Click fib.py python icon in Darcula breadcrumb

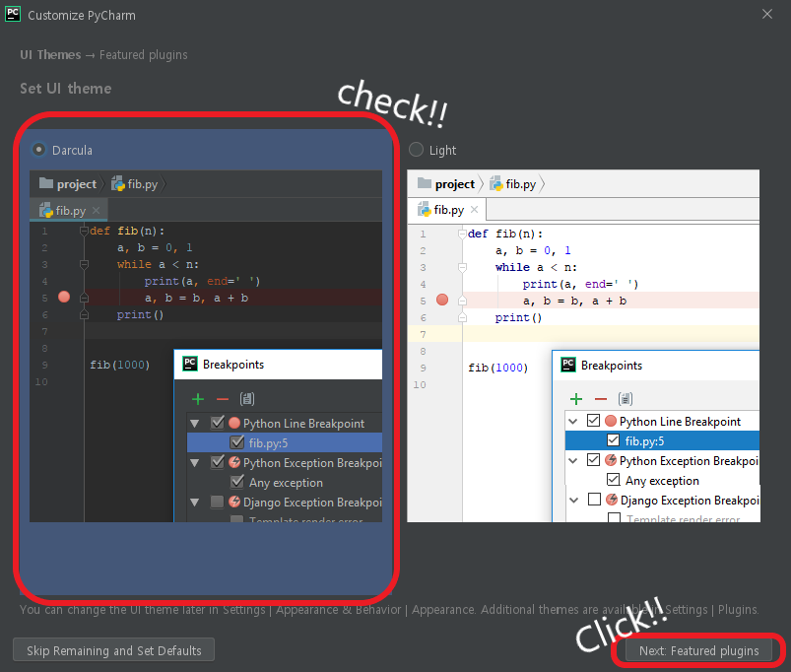[118, 183]
